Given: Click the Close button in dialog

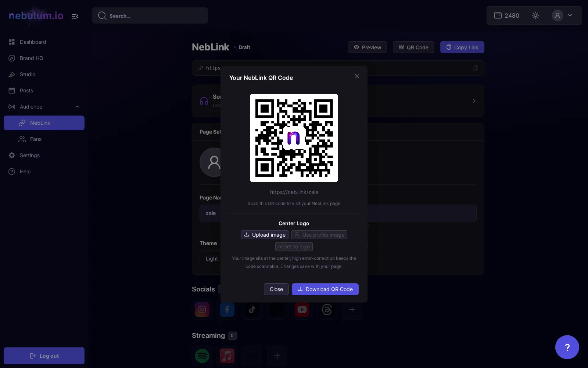Looking at the screenshot, I should pos(276,289).
